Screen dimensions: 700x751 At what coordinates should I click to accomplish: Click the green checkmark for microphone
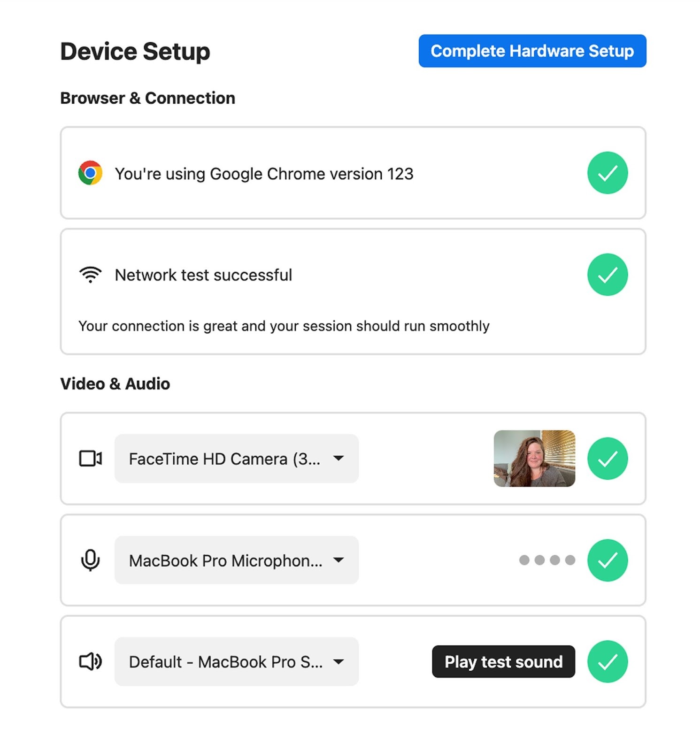click(x=607, y=560)
